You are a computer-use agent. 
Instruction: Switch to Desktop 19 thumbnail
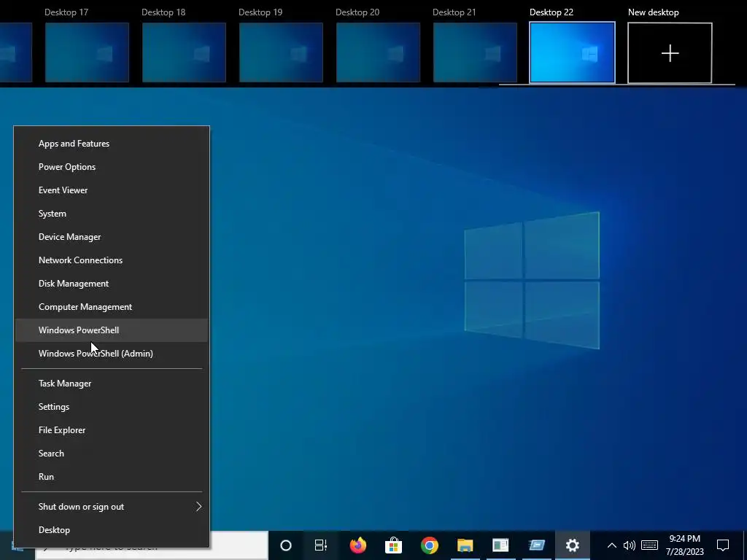pyautogui.click(x=281, y=52)
